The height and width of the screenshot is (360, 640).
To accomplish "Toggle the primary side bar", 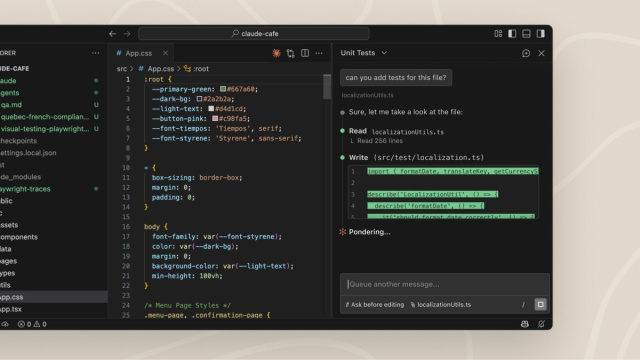I will coord(512,33).
